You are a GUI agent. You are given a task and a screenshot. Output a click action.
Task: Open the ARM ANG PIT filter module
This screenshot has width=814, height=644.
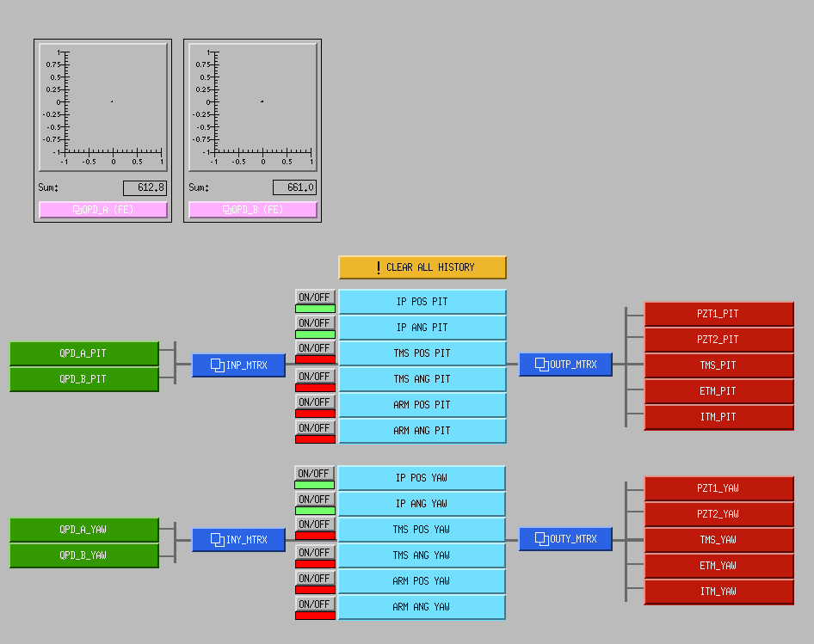coord(422,431)
